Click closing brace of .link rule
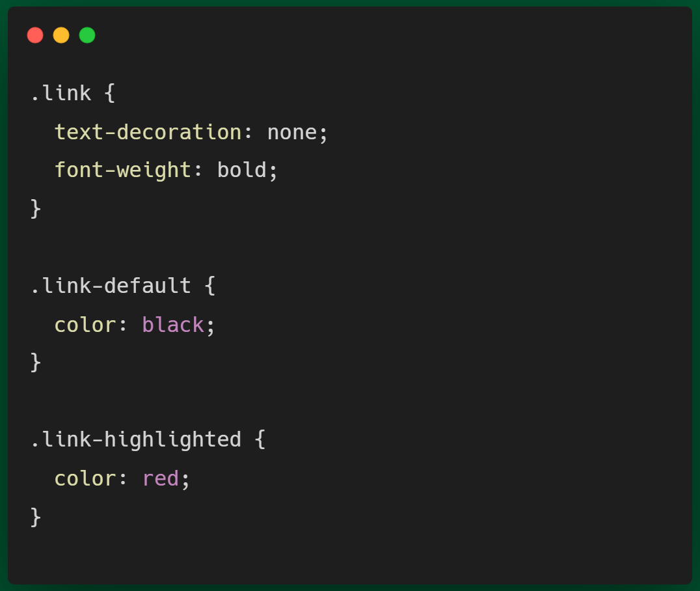 tap(36, 209)
